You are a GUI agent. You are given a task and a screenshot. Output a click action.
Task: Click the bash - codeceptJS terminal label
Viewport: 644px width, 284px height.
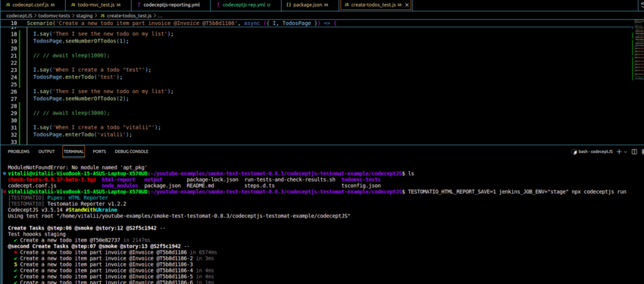pos(596,151)
